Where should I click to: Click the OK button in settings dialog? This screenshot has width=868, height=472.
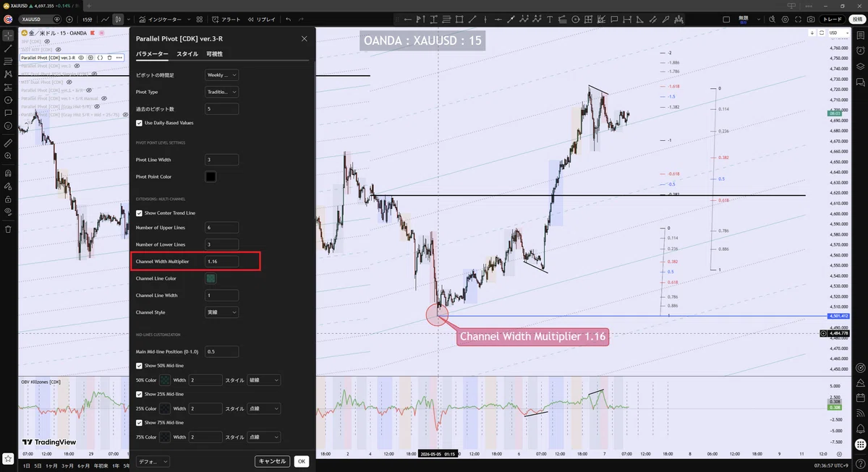[302, 461]
